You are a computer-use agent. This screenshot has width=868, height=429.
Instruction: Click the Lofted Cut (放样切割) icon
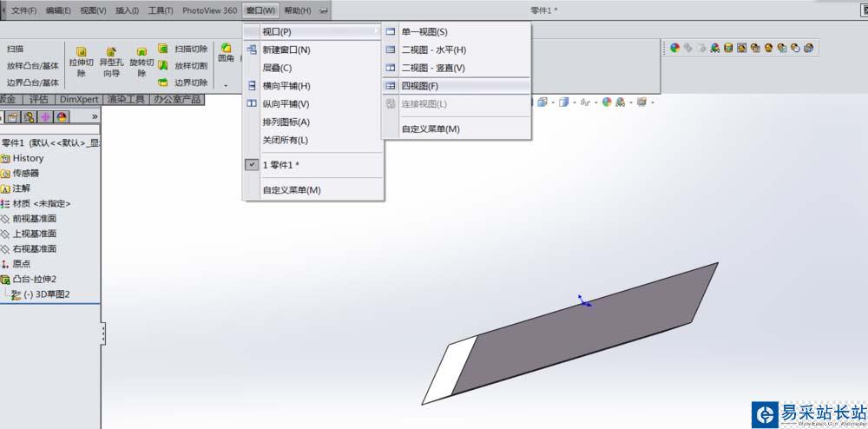click(163, 65)
